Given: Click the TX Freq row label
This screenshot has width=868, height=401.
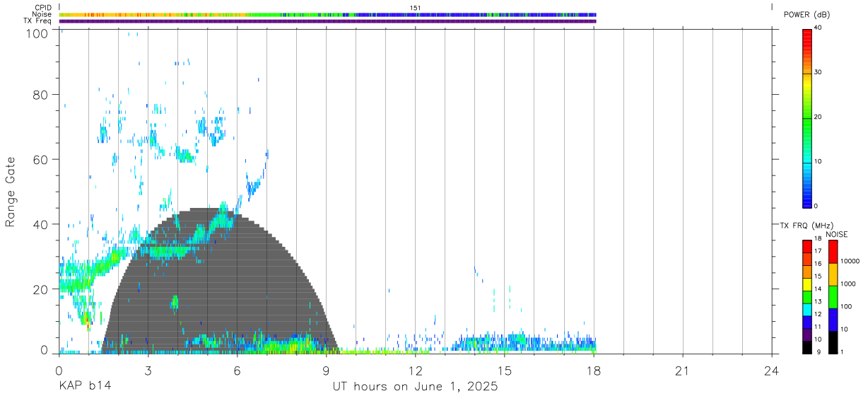Looking at the screenshot, I should (x=37, y=21).
